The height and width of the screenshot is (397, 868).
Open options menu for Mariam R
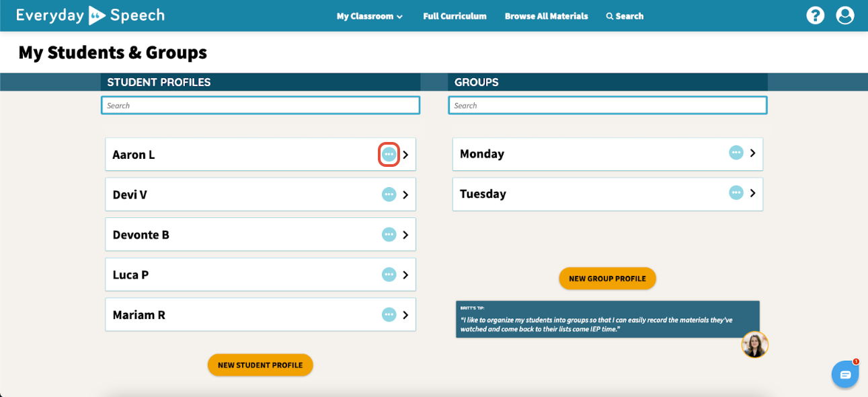(389, 314)
